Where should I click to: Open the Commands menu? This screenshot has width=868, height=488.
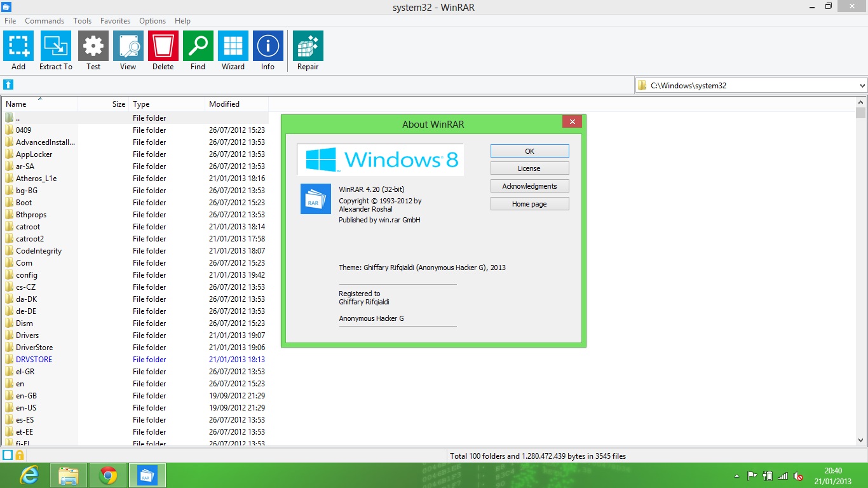point(44,20)
